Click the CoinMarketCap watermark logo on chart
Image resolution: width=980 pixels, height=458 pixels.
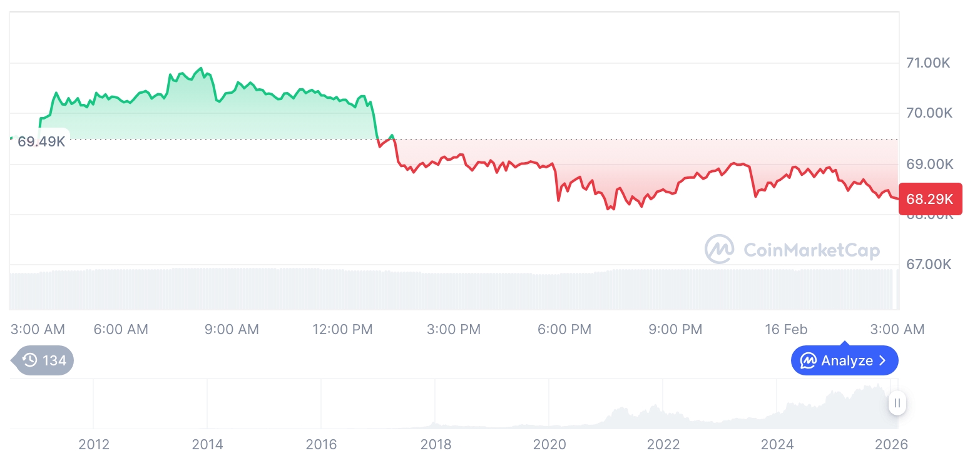720,249
